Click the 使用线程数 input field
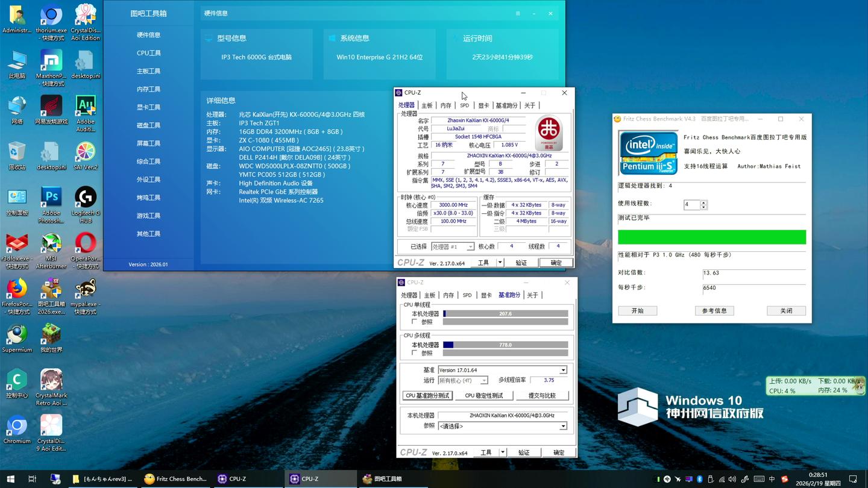The height and width of the screenshot is (488, 868). point(692,205)
